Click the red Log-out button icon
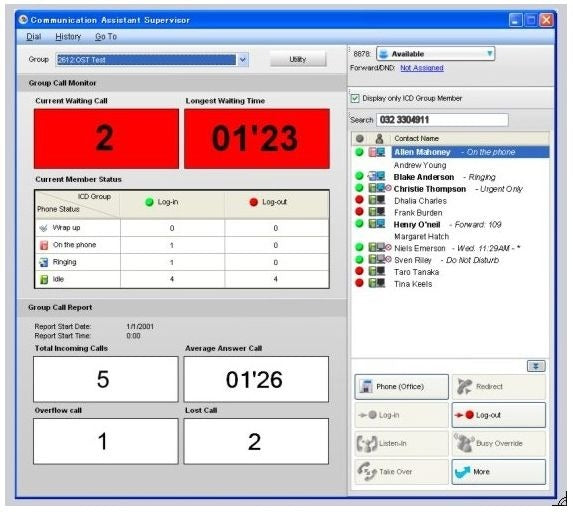Screen dimensions: 573x512 [x=464, y=415]
